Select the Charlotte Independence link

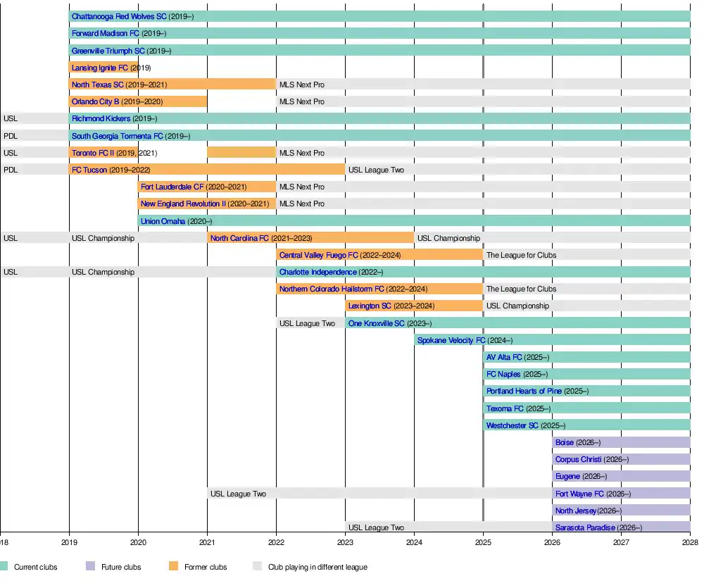pos(318,273)
